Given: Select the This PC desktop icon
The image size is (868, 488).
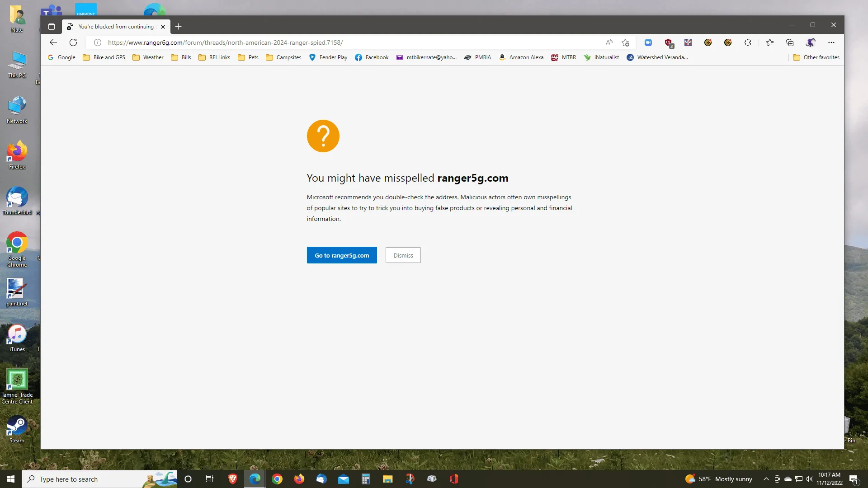Looking at the screenshot, I should [17, 65].
